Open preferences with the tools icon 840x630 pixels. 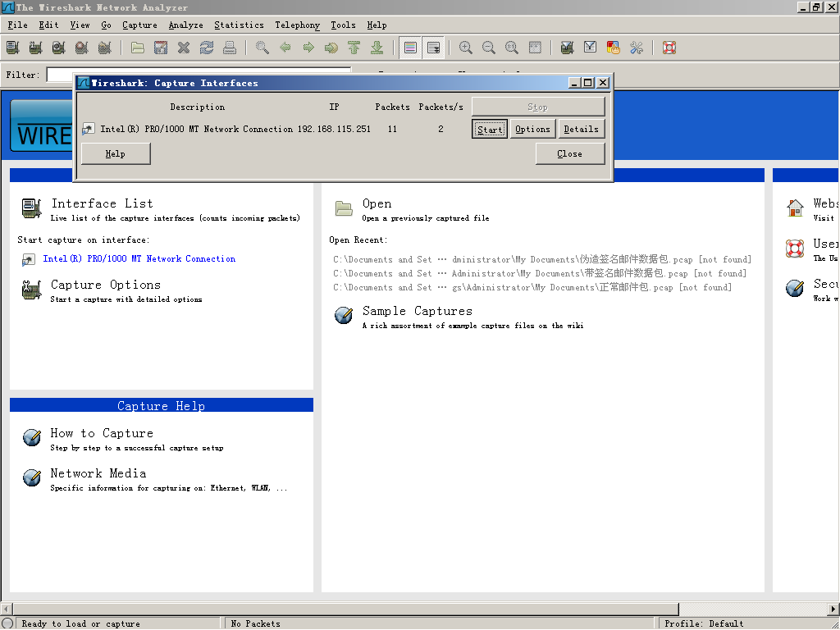coord(637,48)
